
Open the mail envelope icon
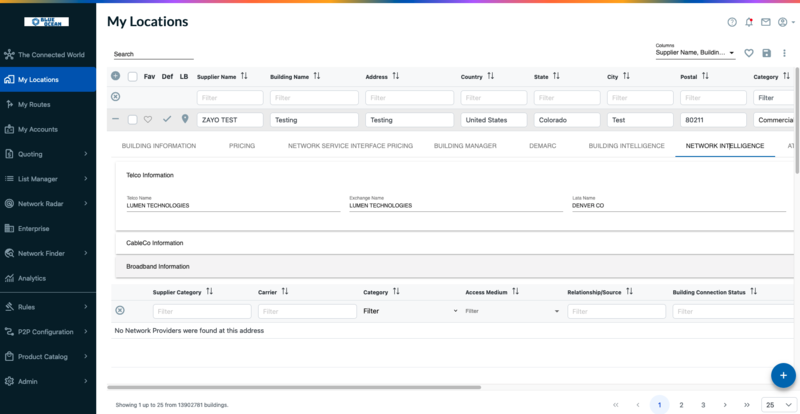(x=765, y=22)
